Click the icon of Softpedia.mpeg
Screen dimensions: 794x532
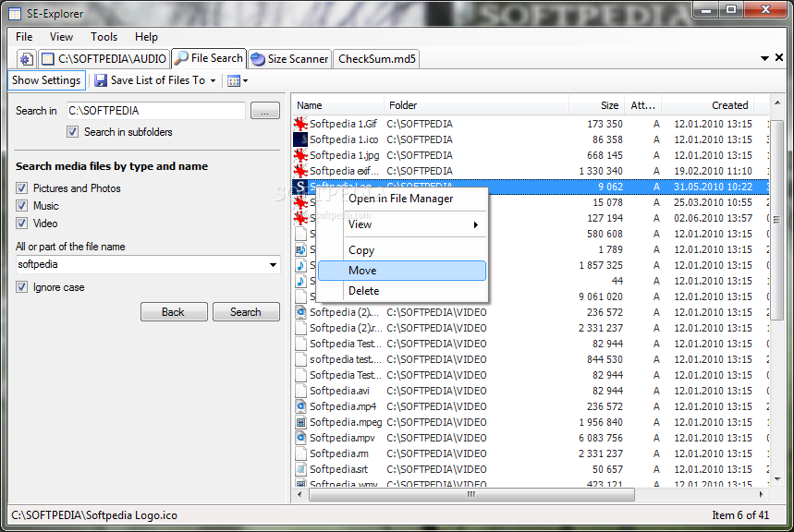pyautogui.click(x=300, y=422)
